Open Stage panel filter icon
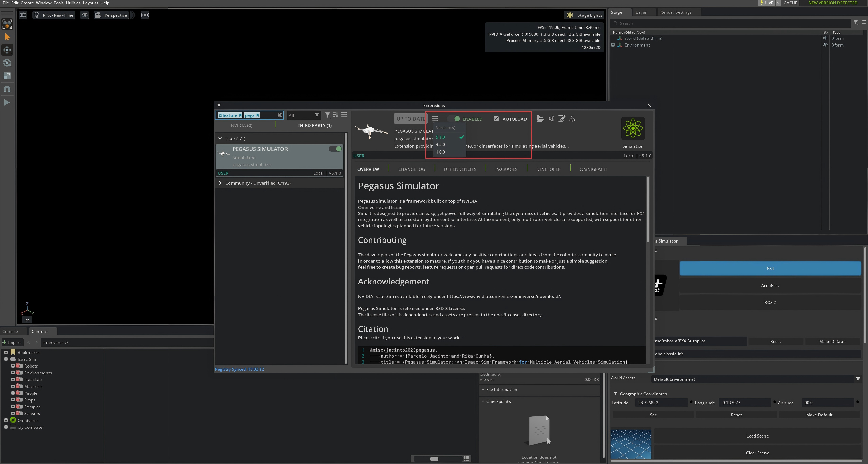Image resolution: width=868 pixels, height=464 pixels. (856, 22)
